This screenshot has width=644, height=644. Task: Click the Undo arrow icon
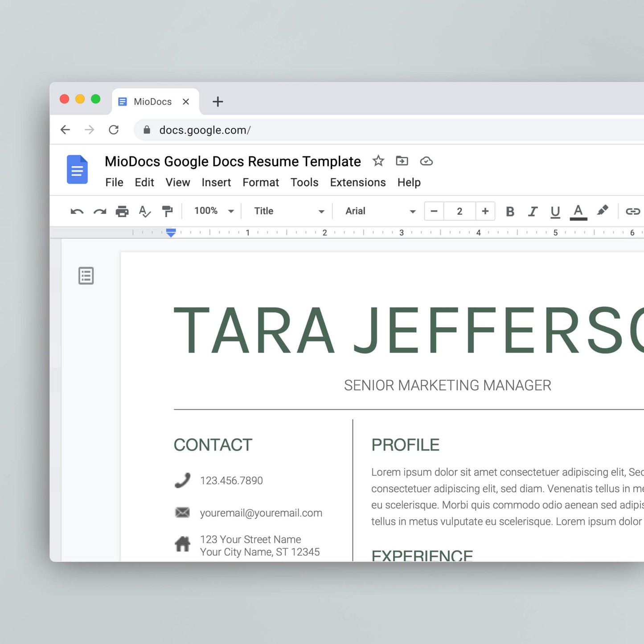77,211
